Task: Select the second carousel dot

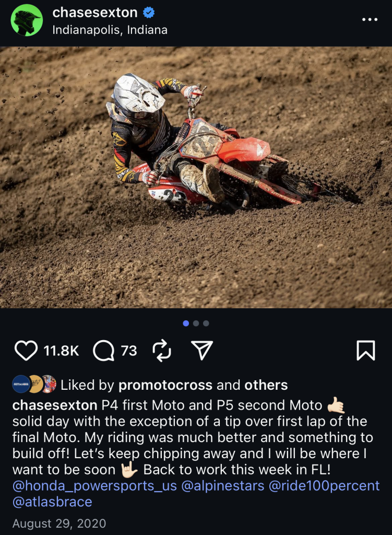Action: tap(196, 323)
